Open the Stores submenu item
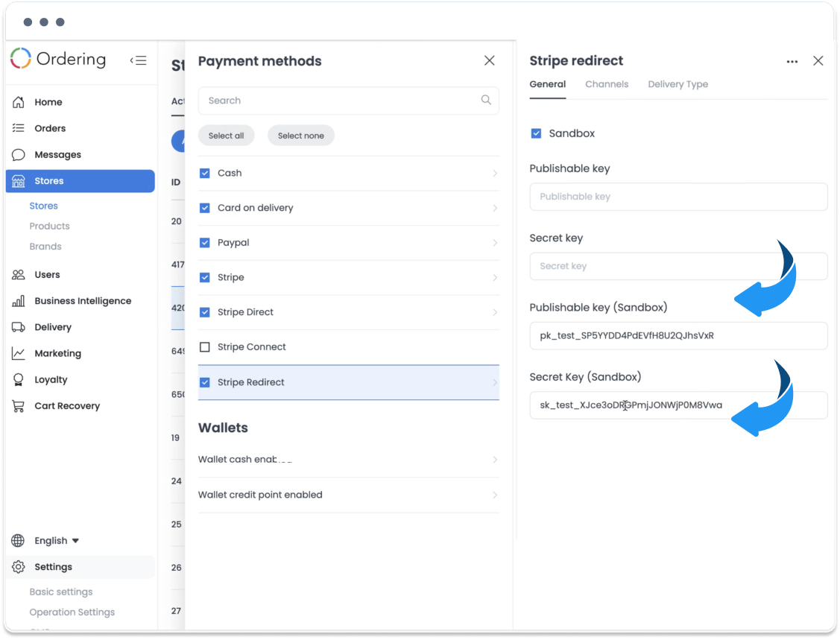The height and width of the screenshot is (640, 840). 43,206
